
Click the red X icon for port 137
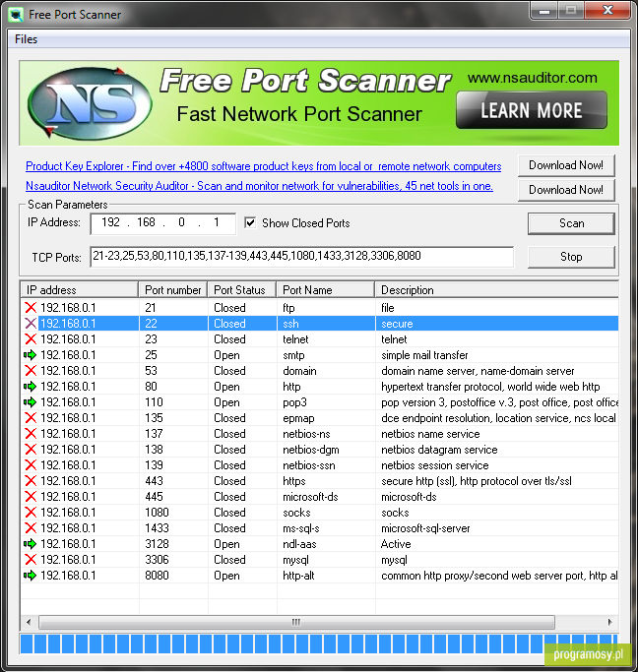31,434
